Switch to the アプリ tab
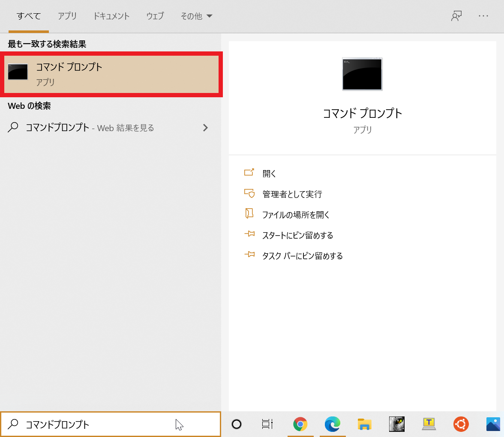 click(x=67, y=16)
